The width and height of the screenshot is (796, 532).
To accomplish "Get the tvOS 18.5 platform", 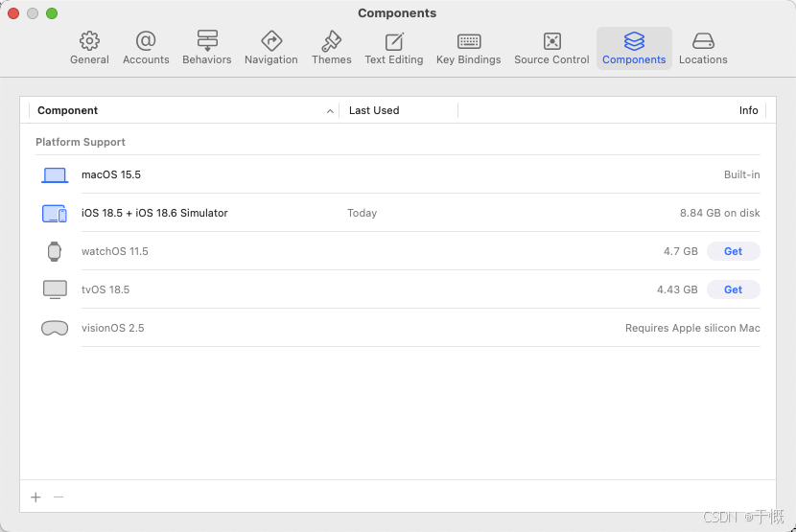I will (x=733, y=289).
